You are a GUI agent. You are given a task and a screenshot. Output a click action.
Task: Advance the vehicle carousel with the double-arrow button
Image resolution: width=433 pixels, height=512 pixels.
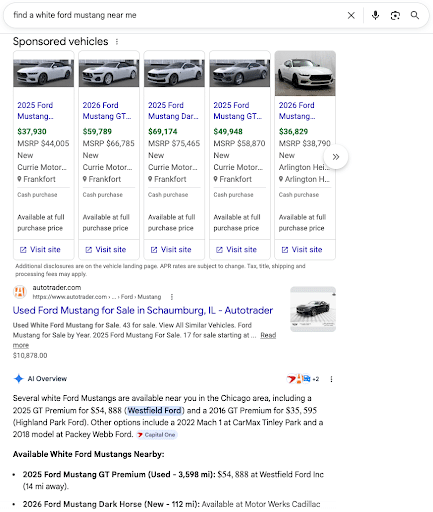pos(336,157)
